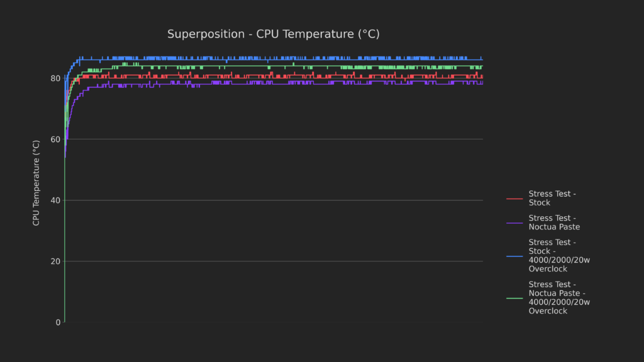644x362 pixels.
Task: Click the chart title Superposition - CPU Temperature
Action: pyautogui.click(x=273, y=34)
